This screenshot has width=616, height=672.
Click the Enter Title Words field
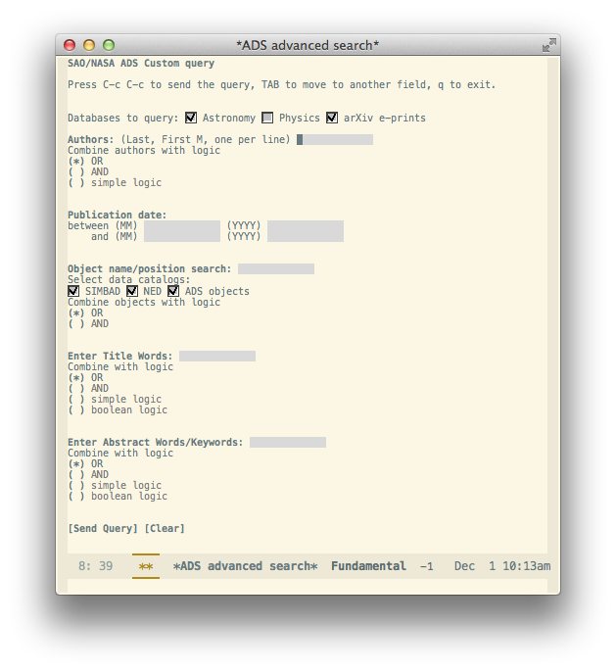click(x=217, y=356)
